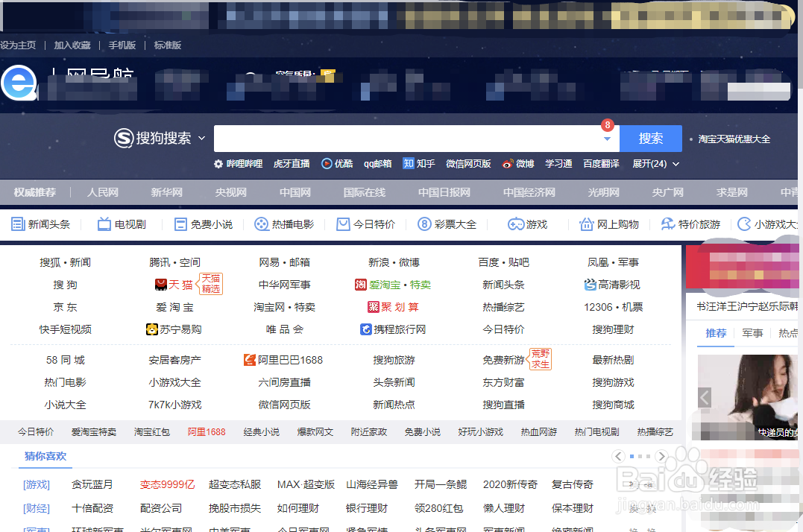Go to next 猜你喜欢 page arrow
Screen dimensions: 803x532
(x=661, y=456)
